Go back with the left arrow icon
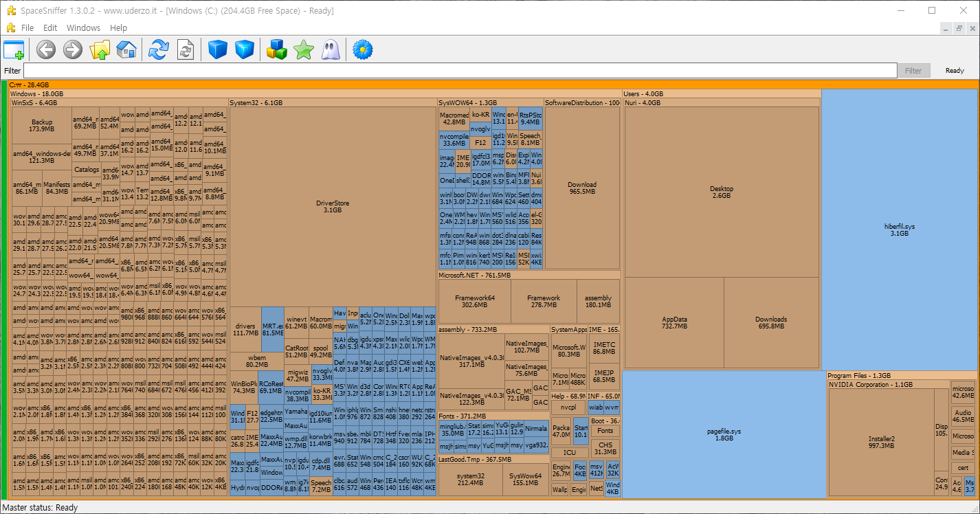The image size is (980, 514). (46, 49)
